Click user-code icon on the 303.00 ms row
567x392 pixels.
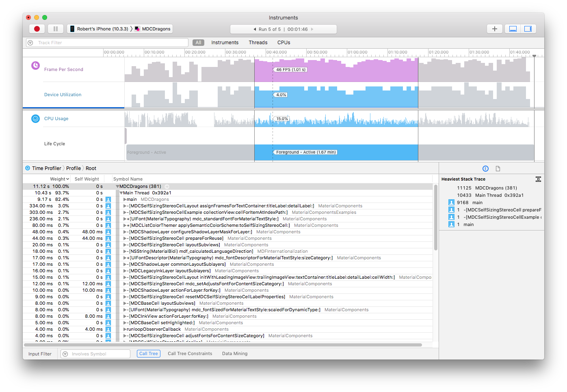tap(108, 213)
